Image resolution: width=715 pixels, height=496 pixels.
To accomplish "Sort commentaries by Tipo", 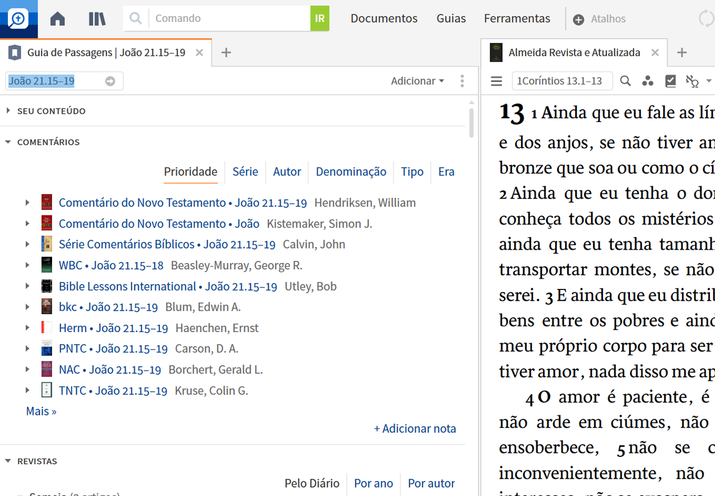I will point(412,172).
